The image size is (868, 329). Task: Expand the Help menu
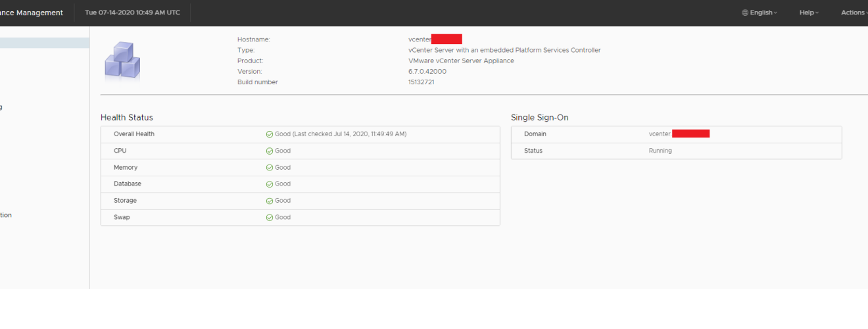point(809,13)
